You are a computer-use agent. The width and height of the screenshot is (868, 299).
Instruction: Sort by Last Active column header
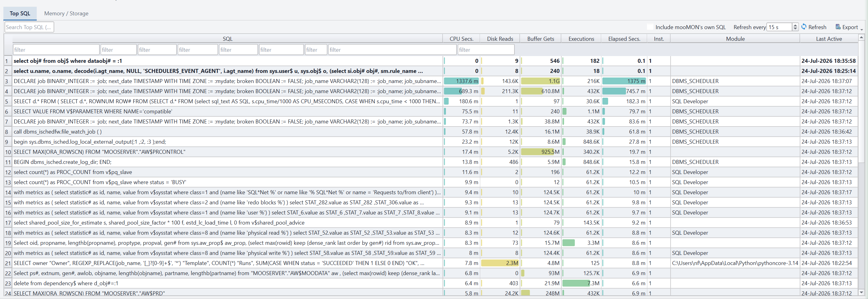pyautogui.click(x=829, y=39)
